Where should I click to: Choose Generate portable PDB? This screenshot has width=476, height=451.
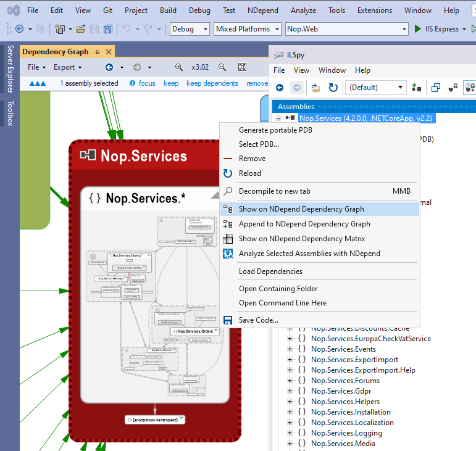pos(320,130)
